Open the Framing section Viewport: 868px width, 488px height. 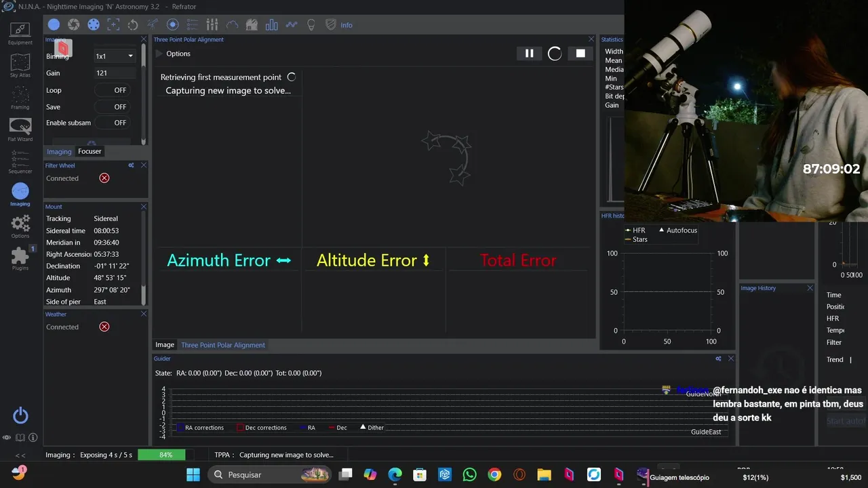tap(20, 98)
